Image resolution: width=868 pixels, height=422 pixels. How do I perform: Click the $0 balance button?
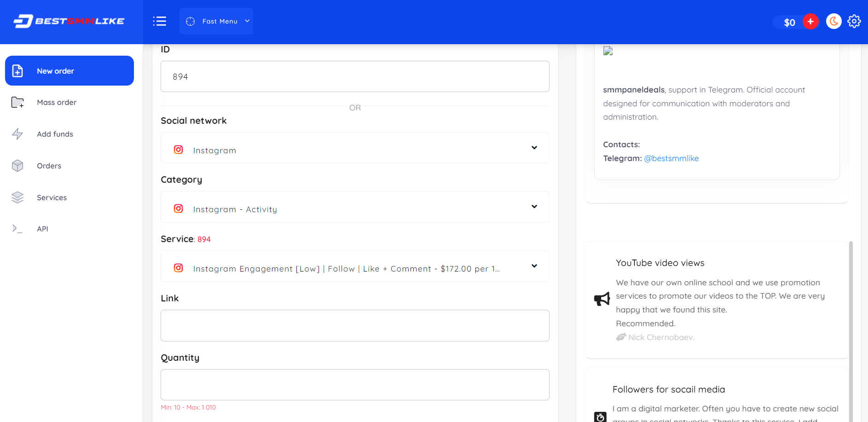tap(789, 23)
